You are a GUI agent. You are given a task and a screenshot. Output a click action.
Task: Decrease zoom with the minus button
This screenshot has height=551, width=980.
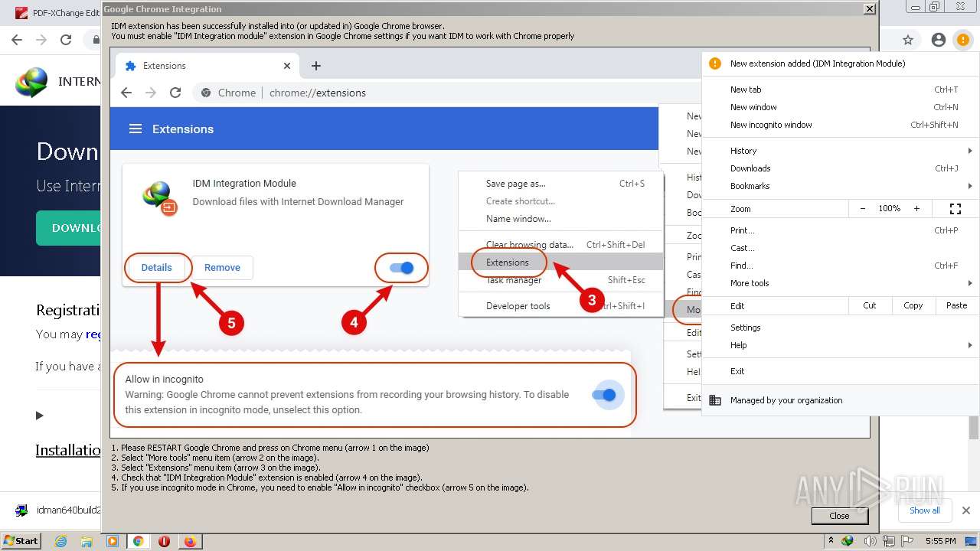click(x=863, y=208)
